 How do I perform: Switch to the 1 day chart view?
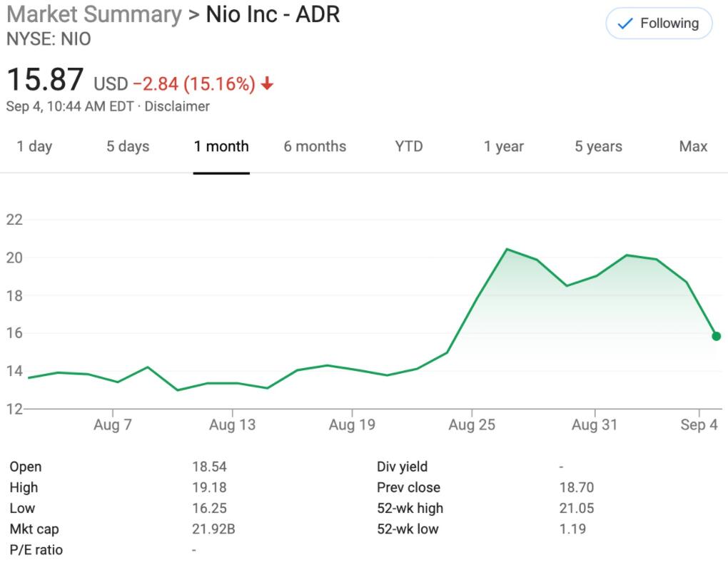(x=34, y=146)
